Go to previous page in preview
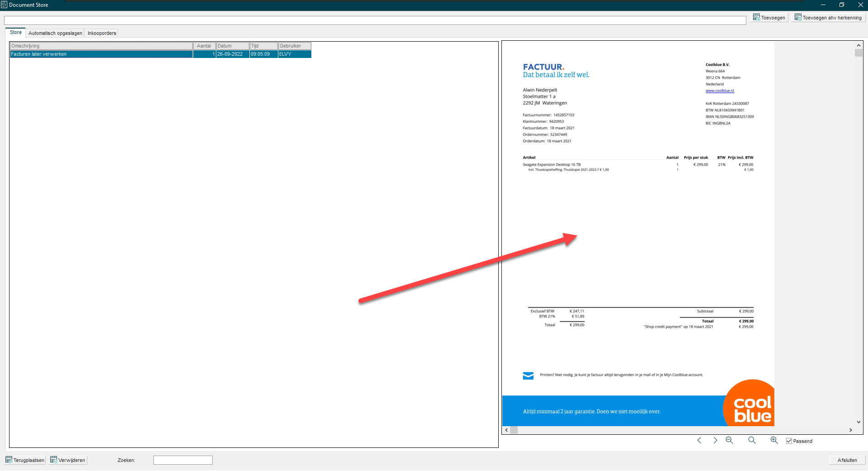Image resolution: width=868 pixels, height=471 pixels. pos(699,440)
